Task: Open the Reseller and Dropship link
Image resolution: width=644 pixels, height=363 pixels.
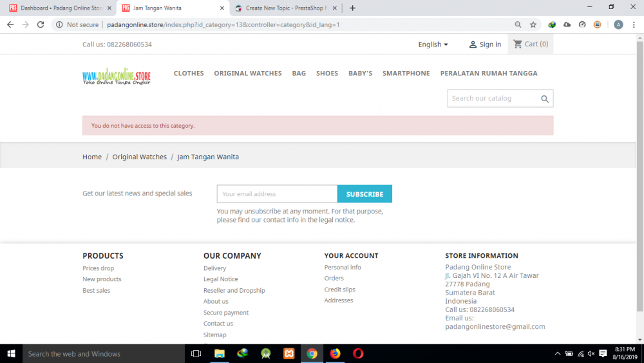Action: click(234, 290)
